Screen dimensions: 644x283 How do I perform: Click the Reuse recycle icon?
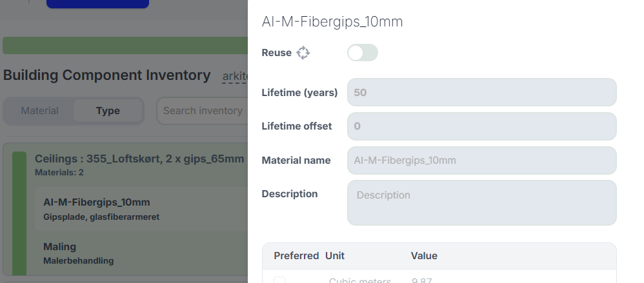coord(303,53)
